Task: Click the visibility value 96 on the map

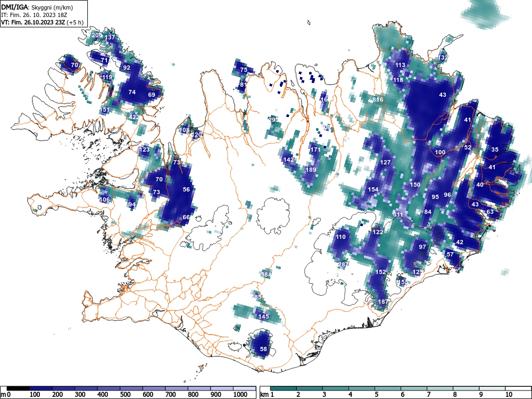Action: tap(447, 194)
